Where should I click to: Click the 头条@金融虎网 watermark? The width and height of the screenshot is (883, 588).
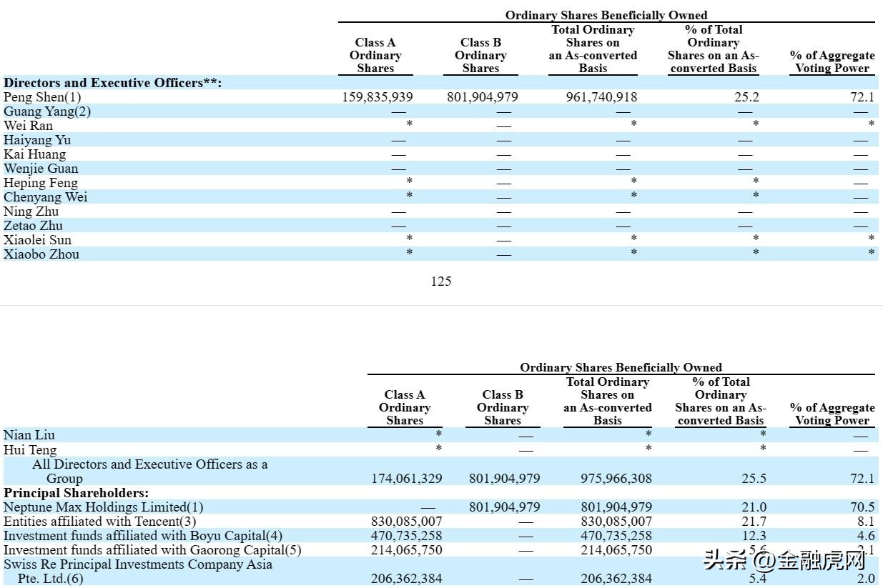click(x=784, y=559)
